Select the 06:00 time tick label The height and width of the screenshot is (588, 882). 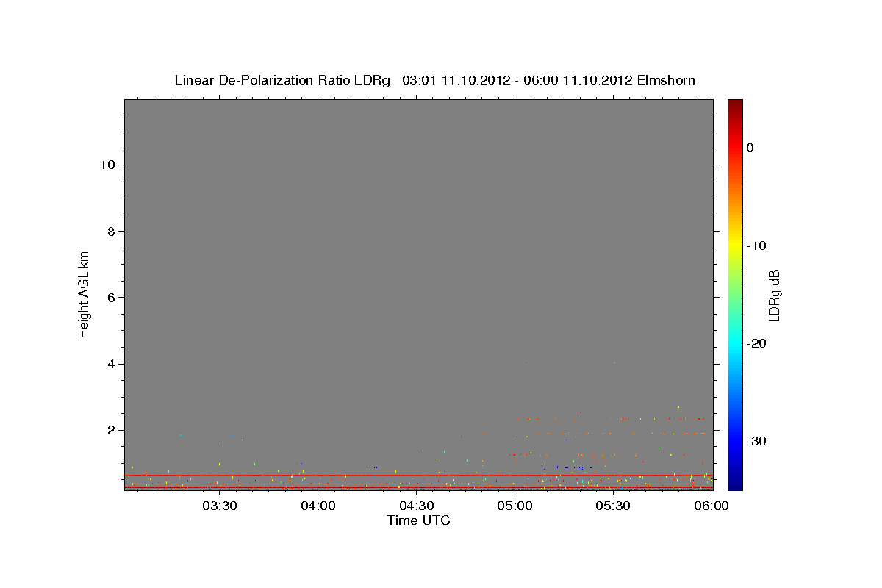712,506
